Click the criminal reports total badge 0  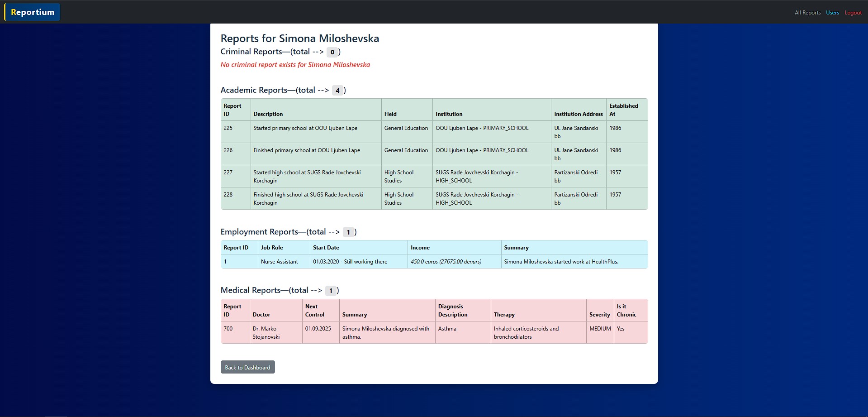tap(332, 52)
